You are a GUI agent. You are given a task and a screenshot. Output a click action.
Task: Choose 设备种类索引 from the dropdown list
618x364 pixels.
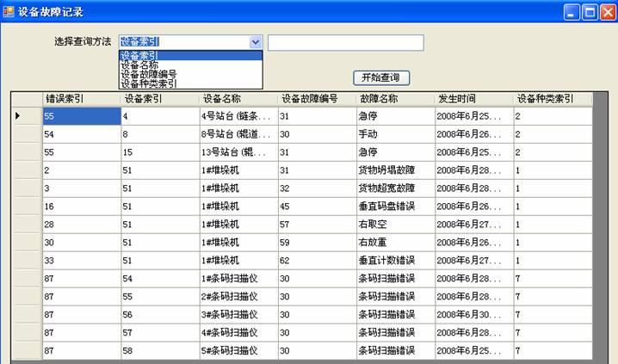pos(148,84)
